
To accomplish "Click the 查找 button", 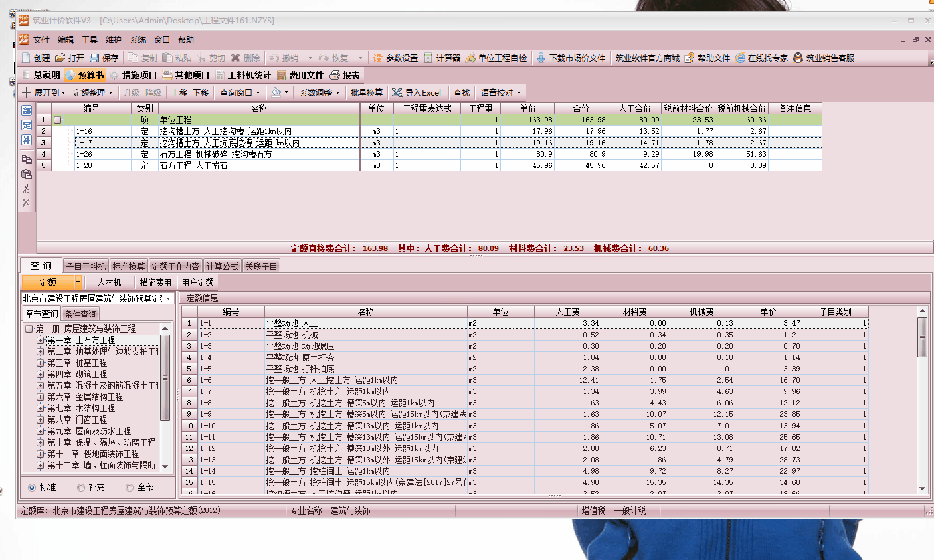I will coord(462,93).
